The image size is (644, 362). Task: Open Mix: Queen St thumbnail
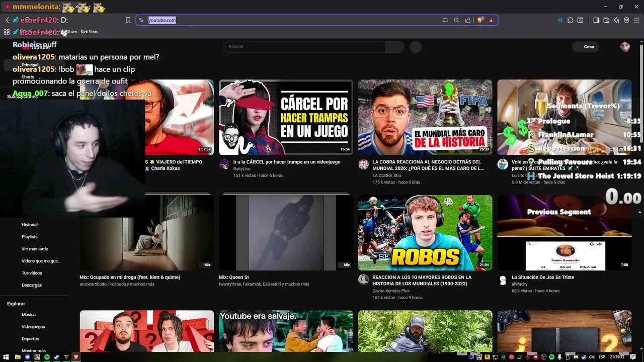pos(286,233)
